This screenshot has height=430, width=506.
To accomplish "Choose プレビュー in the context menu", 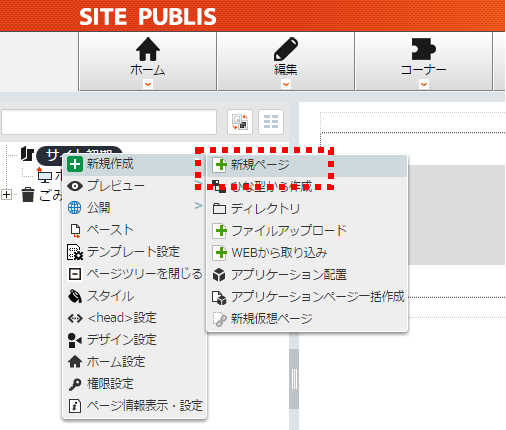I will click(x=134, y=186).
